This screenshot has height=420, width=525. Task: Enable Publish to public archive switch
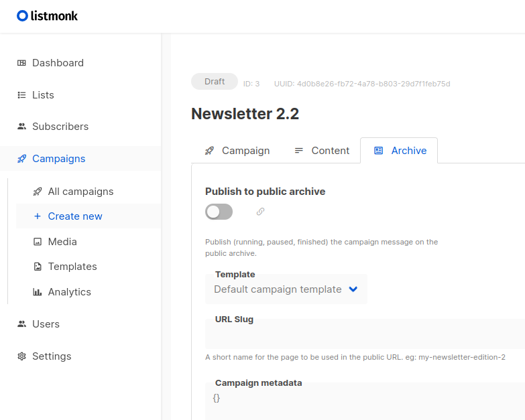click(x=219, y=212)
